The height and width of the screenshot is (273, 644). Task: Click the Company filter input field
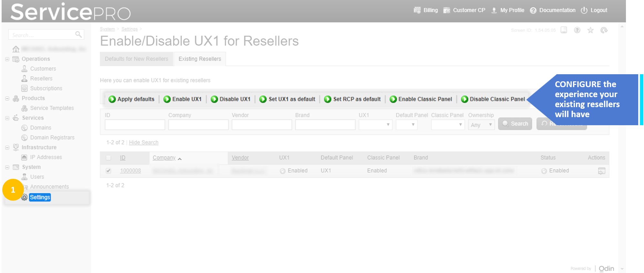click(198, 125)
